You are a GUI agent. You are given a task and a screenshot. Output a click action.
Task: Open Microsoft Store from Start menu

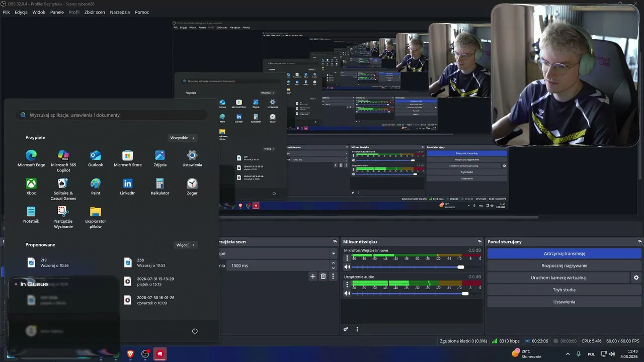128,158
